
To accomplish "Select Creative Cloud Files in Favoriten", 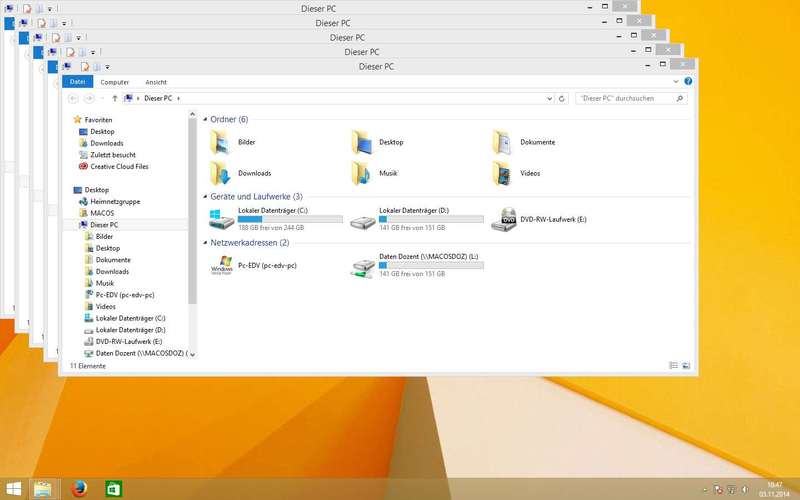I will coord(119,167).
